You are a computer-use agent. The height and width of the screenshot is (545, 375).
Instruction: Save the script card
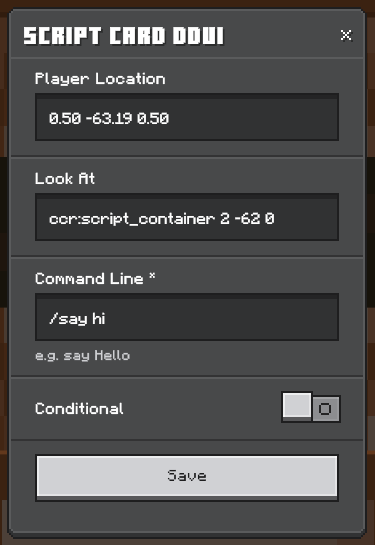coord(187,477)
